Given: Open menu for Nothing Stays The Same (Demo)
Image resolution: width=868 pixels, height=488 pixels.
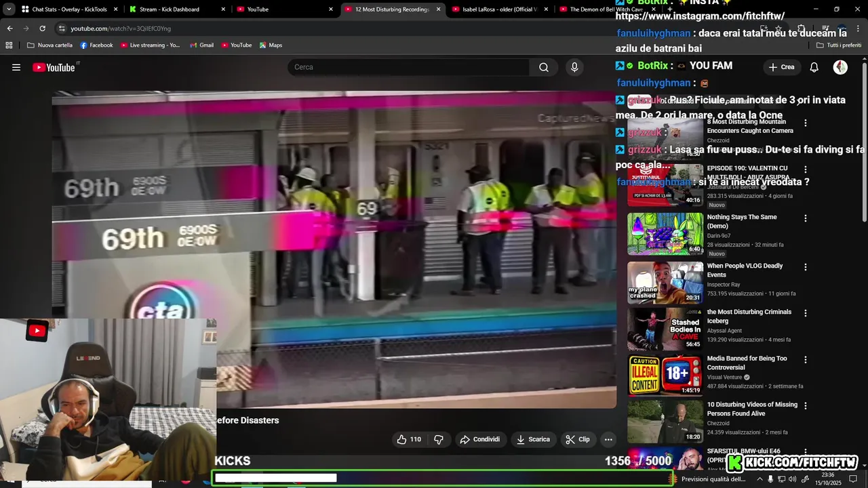Looking at the screenshot, I should pos(806,218).
